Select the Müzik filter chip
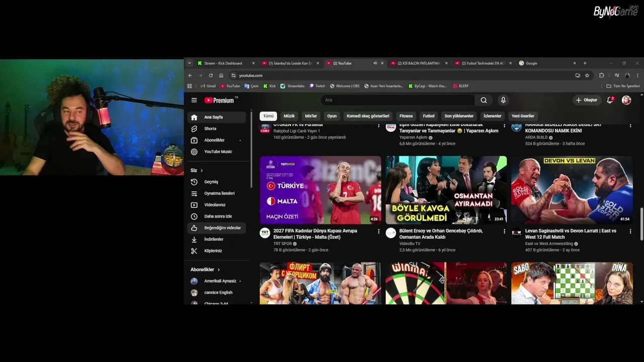The image size is (644, 362). (289, 116)
